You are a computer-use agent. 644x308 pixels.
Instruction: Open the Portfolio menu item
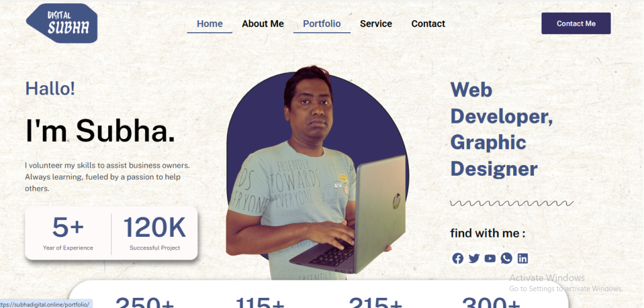321,24
